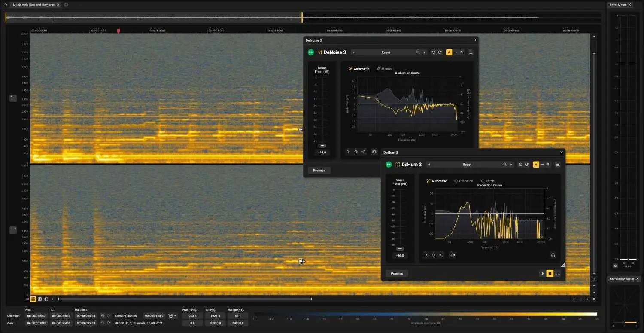Switch DeNoise 3 to Manual mode

(384, 69)
